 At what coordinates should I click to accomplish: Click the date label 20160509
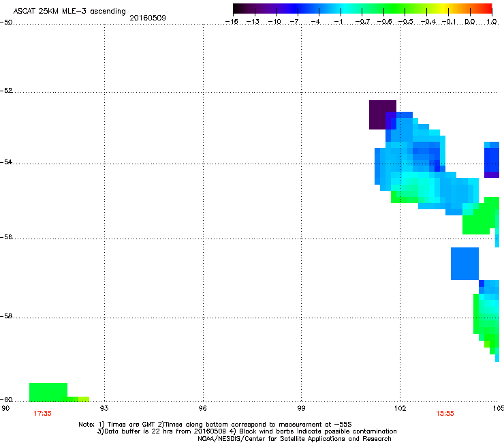tap(148, 18)
